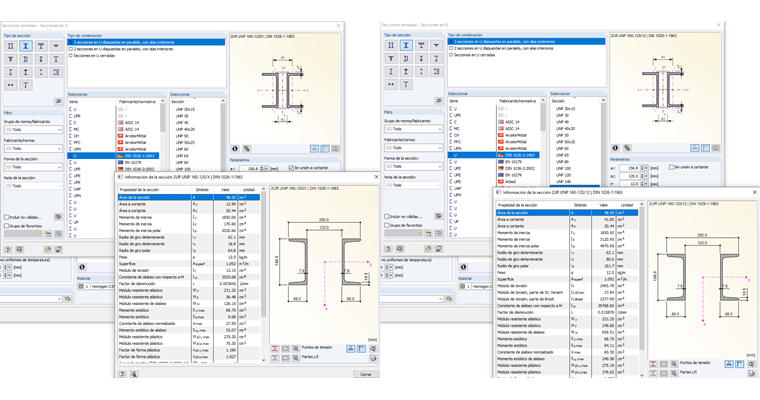Click a1 parameter spinner in left window
The width and height of the screenshot is (760, 400).
[x=264, y=169]
